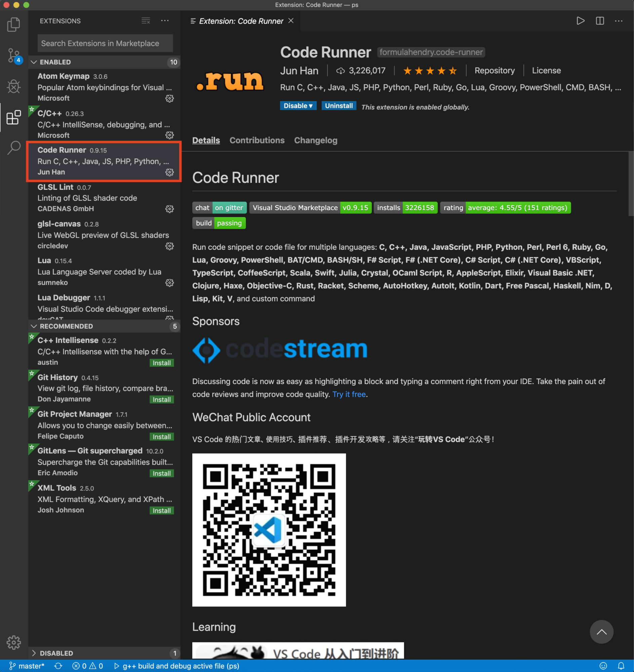Install the C++ Intellisense extension

pos(162,363)
